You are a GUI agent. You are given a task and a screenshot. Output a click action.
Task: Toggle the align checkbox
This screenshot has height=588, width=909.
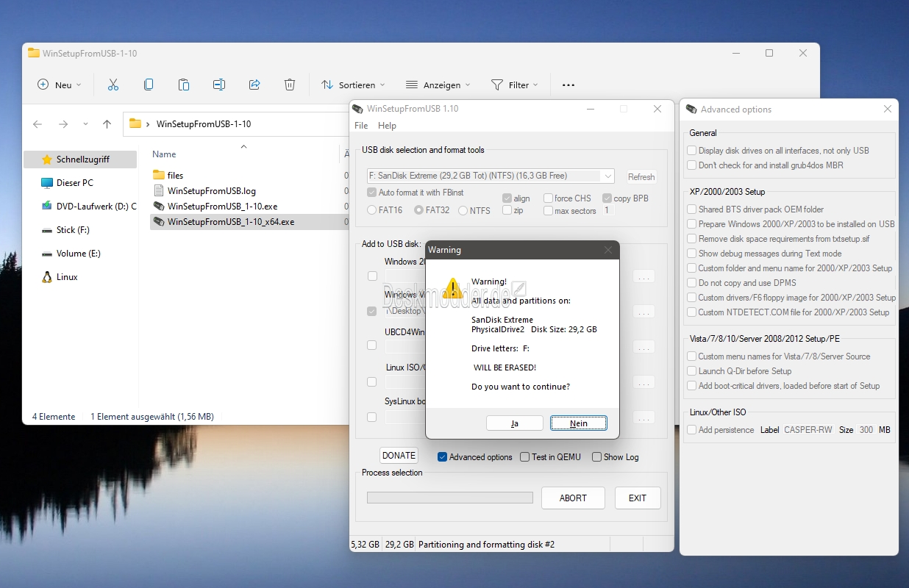(507, 198)
